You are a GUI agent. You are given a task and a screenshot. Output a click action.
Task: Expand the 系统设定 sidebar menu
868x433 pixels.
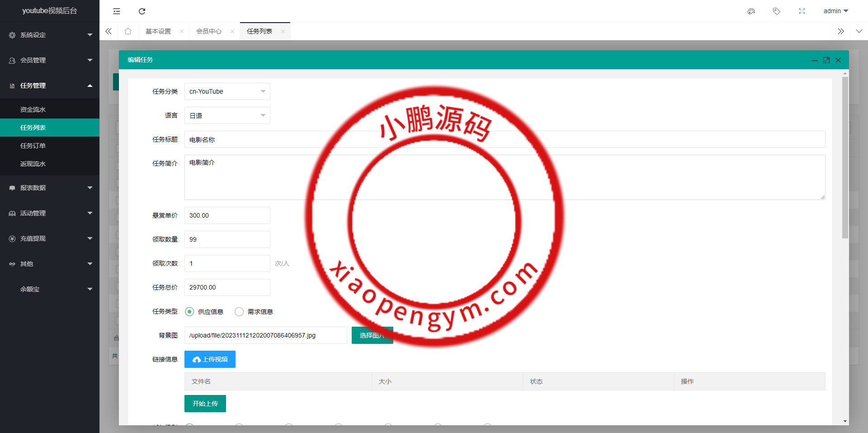coord(50,35)
